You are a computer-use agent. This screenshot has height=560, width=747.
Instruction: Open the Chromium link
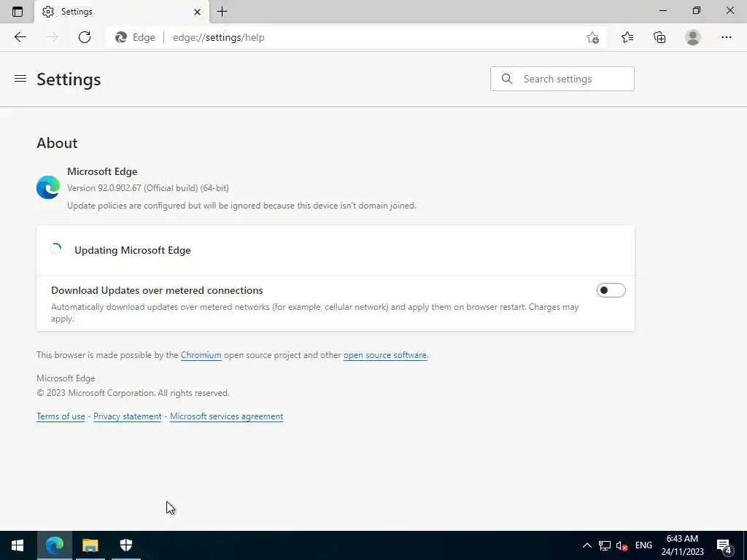pyautogui.click(x=201, y=355)
